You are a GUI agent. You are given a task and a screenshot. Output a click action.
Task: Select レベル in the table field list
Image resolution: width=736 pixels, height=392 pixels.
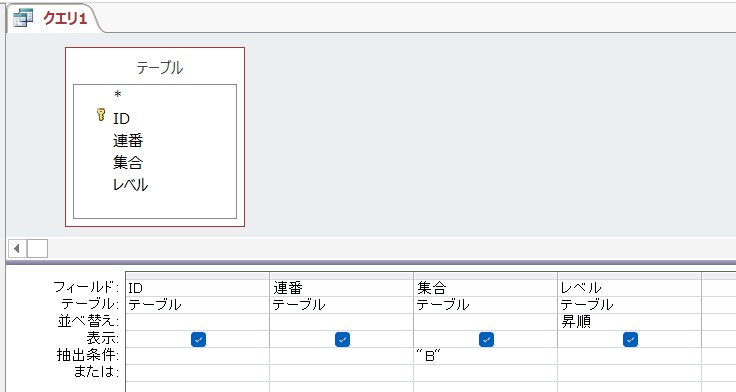pyautogui.click(x=130, y=184)
